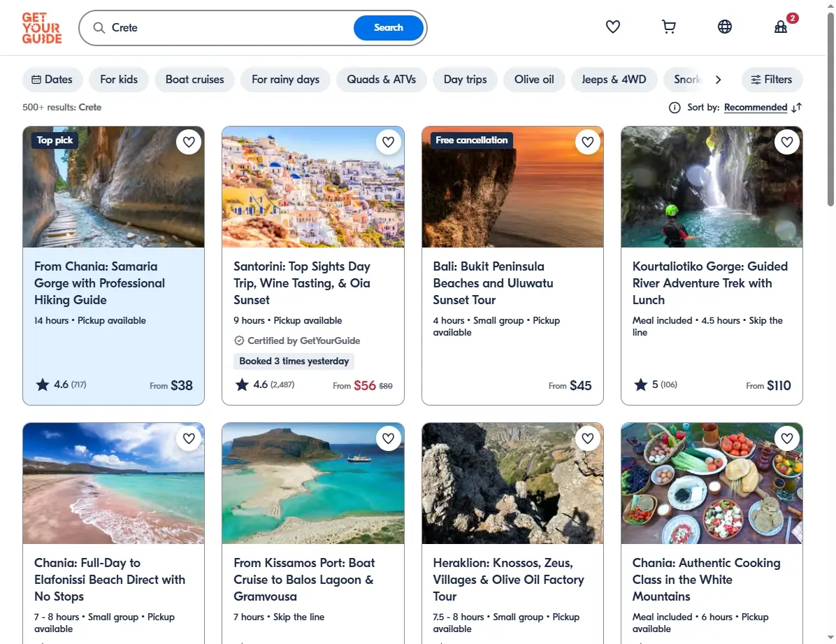Open Chania Full-Day Elafonissi Beach title
The width and height of the screenshot is (836, 644).
[110, 580]
